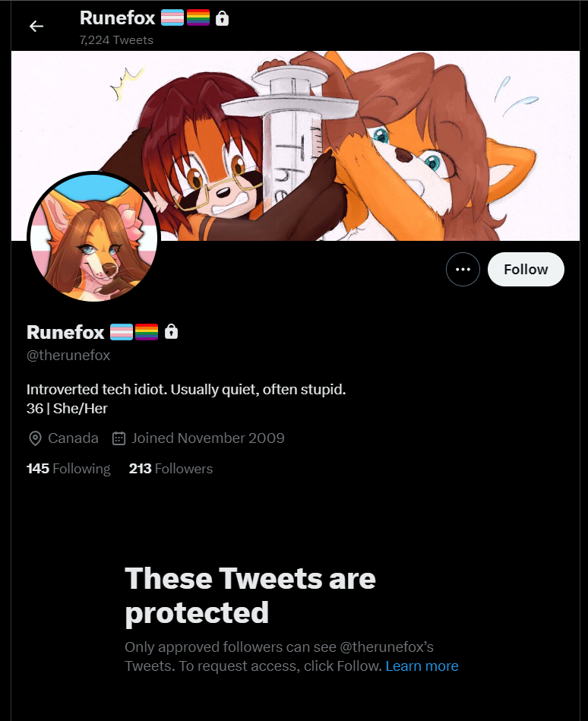The height and width of the screenshot is (721, 588).
Task: Go back using the left arrow
Action: tap(36, 26)
